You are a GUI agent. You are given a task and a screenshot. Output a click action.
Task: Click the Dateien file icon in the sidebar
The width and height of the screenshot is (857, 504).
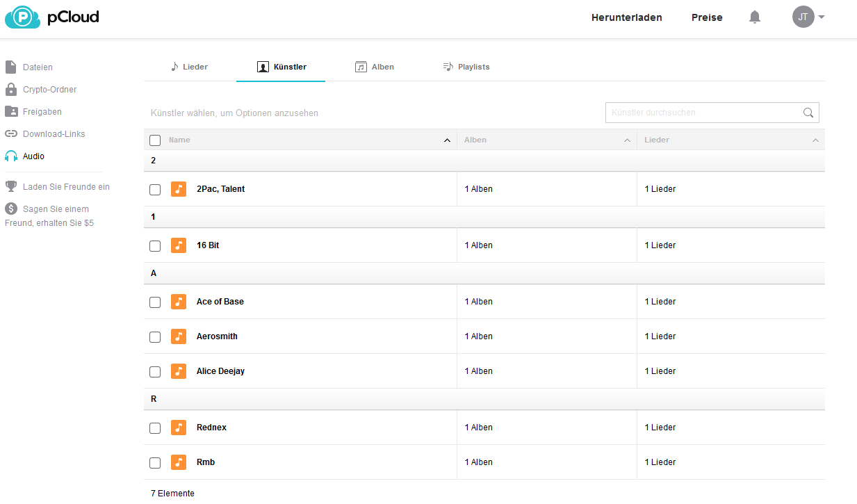click(x=10, y=67)
